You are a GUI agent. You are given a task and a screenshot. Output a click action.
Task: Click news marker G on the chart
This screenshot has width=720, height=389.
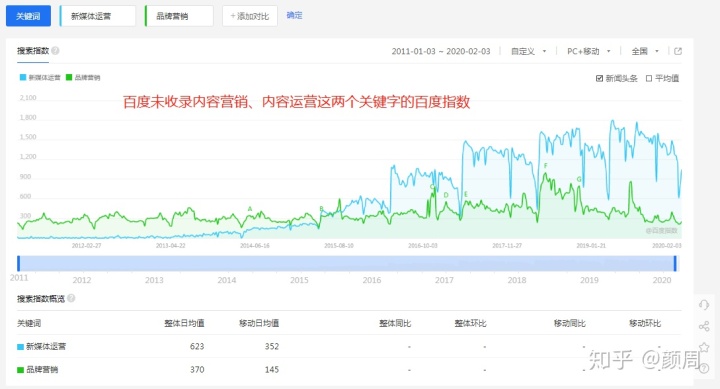coord(579,179)
